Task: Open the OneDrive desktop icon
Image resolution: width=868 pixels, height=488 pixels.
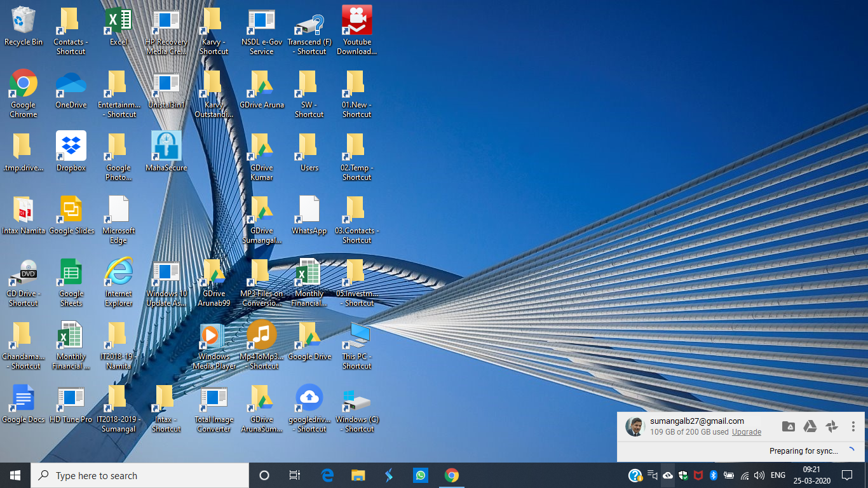Action: click(x=71, y=89)
